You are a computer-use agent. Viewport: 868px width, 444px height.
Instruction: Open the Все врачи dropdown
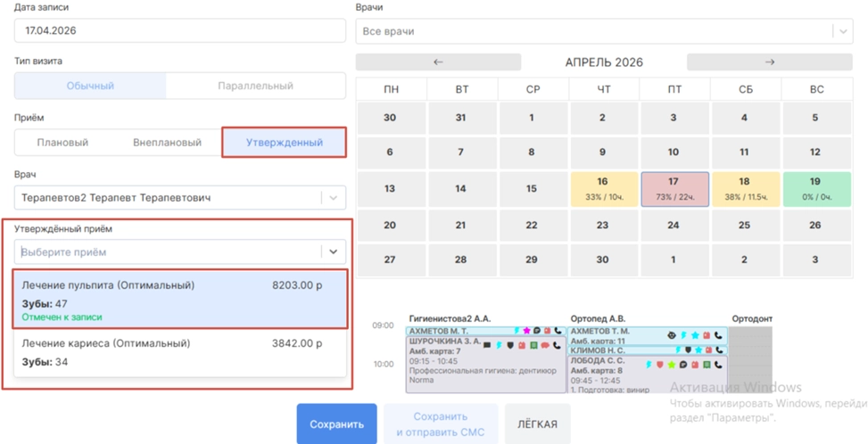pyautogui.click(x=603, y=31)
